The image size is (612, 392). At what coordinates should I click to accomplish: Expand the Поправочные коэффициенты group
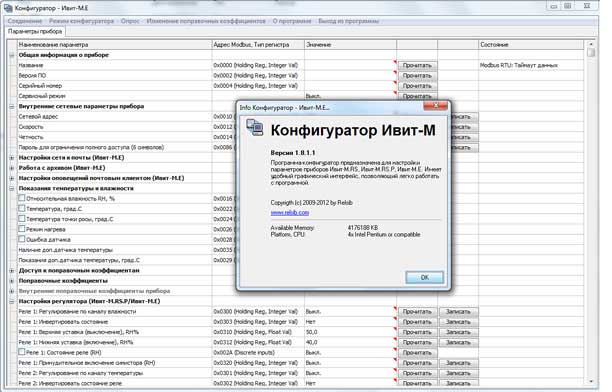12,281
